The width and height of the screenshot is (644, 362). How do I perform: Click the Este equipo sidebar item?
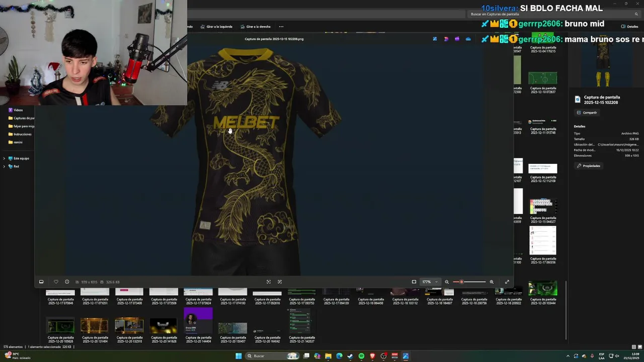point(19,158)
